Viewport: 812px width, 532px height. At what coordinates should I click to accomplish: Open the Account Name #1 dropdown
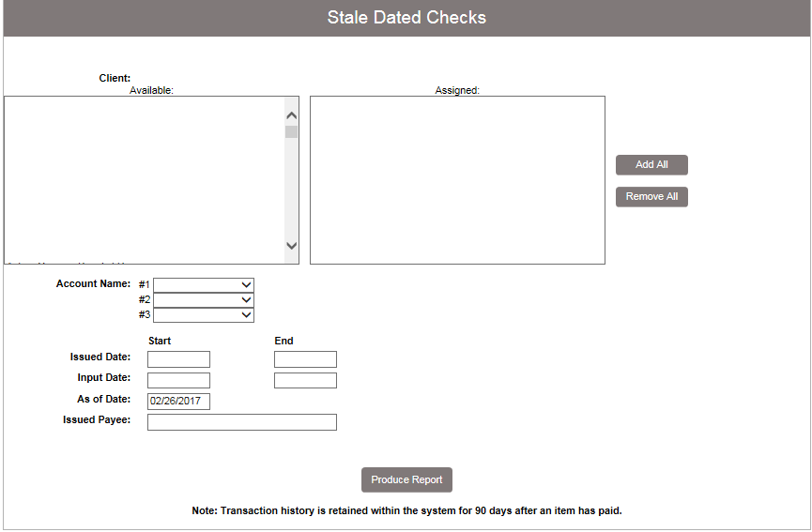coord(204,285)
